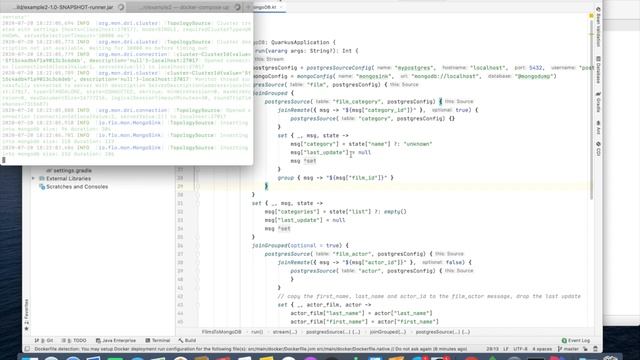Click the run() breadcrumb
Viewport: 640px width, 360px height.
pyautogui.click(x=257, y=332)
